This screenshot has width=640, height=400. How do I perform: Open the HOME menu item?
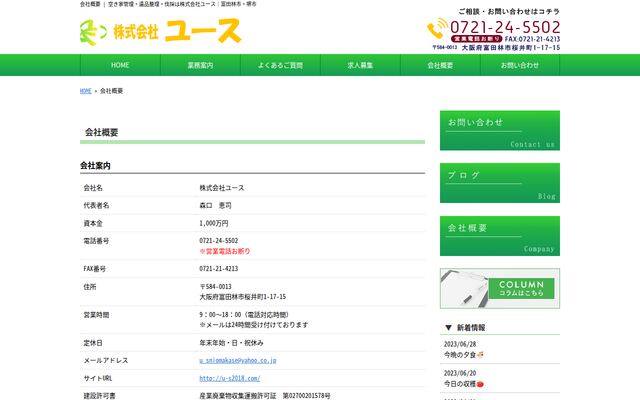click(x=120, y=65)
